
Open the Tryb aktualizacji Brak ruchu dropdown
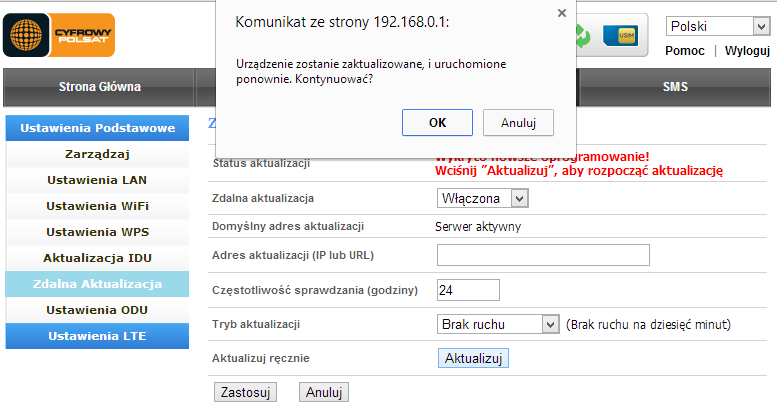click(x=498, y=324)
